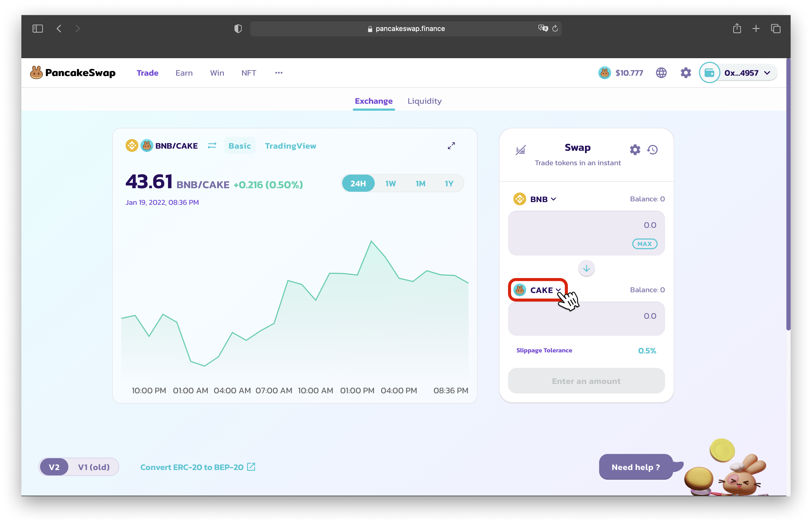The width and height of the screenshot is (812, 524).
Task: Expand the chart to fullscreen
Action: [x=451, y=146]
